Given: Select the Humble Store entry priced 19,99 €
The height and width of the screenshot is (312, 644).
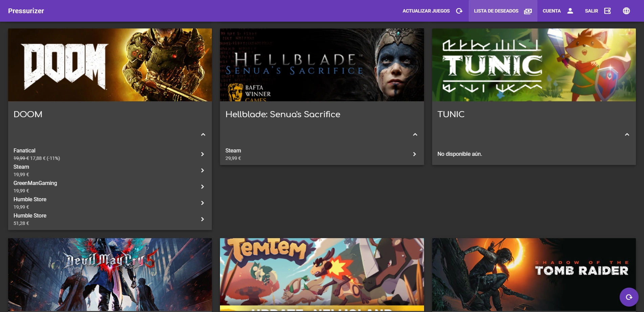Looking at the screenshot, I should pyautogui.click(x=110, y=203).
